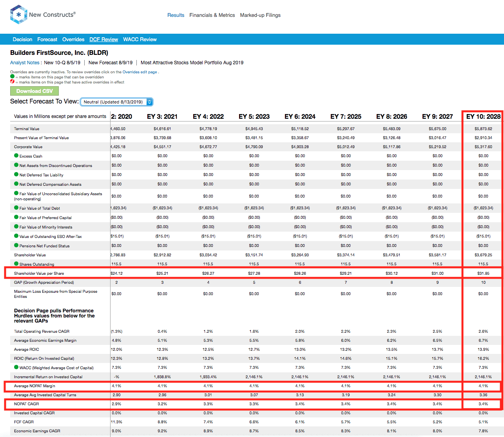Click green dot beside WACC (Weighted Average Cost of Capital)
504x437 pixels.
[16, 367]
